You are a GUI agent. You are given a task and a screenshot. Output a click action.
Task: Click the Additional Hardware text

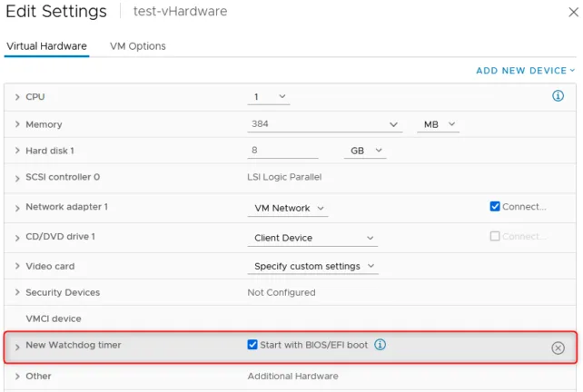[293, 376]
